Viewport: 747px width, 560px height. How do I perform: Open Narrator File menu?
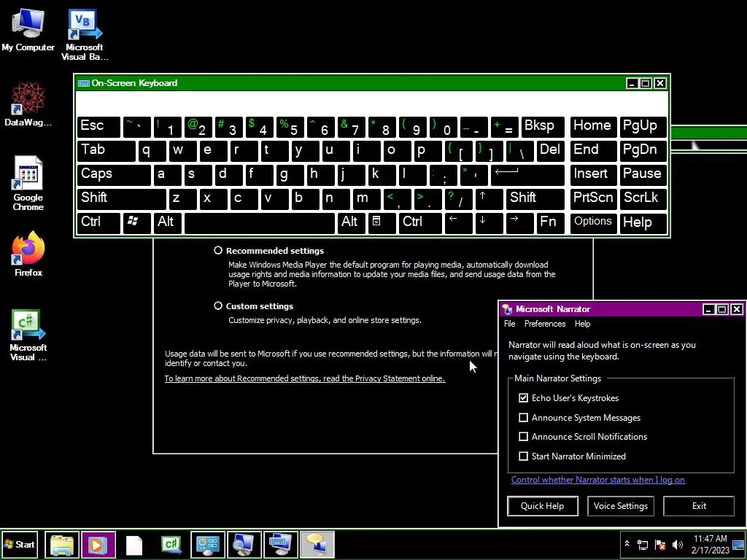[x=510, y=324]
